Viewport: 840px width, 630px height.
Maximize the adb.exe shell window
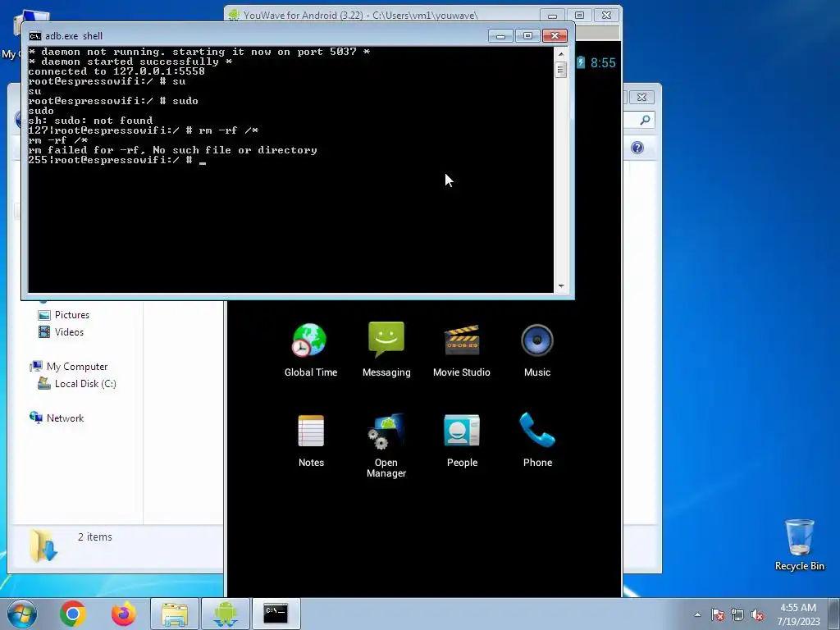pos(527,36)
